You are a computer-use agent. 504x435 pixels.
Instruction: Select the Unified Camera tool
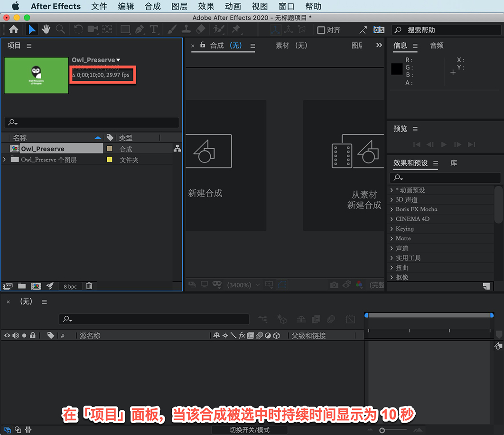click(x=93, y=29)
